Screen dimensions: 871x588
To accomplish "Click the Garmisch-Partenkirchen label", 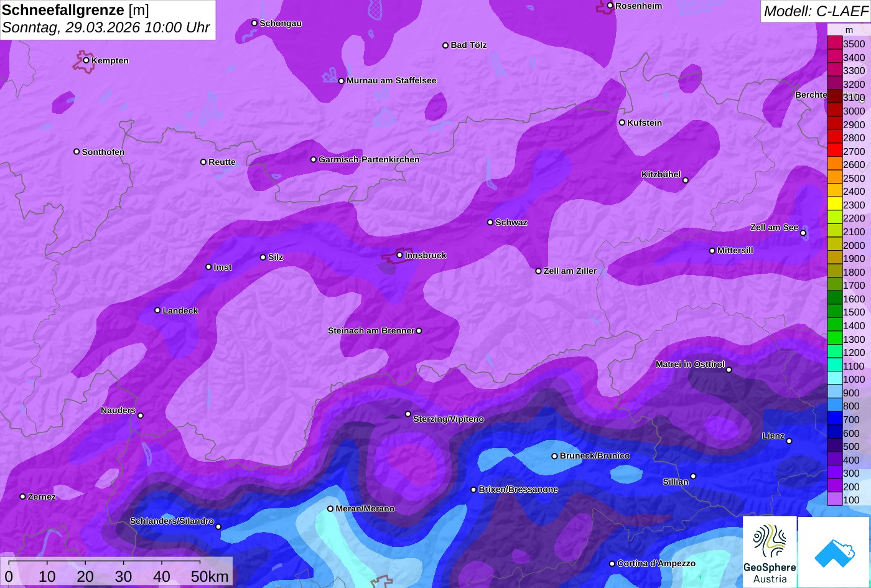I will pyautogui.click(x=369, y=160).
